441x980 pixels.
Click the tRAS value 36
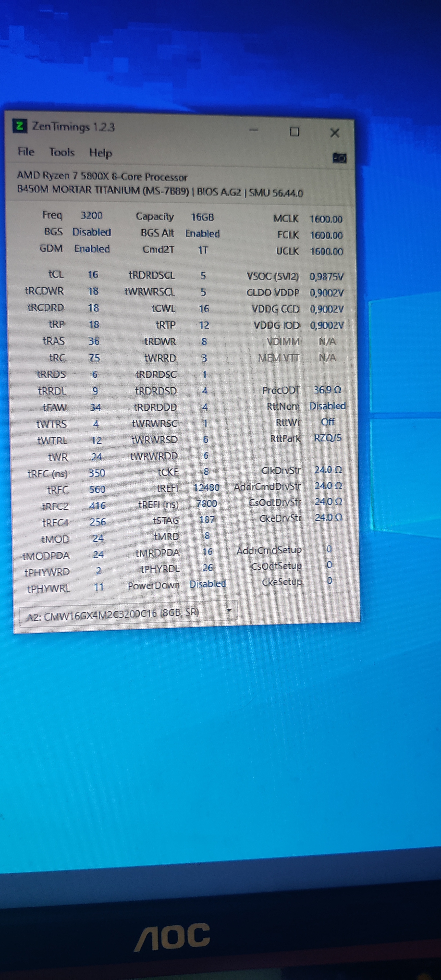pyautogui.click(x=94, y=341)
